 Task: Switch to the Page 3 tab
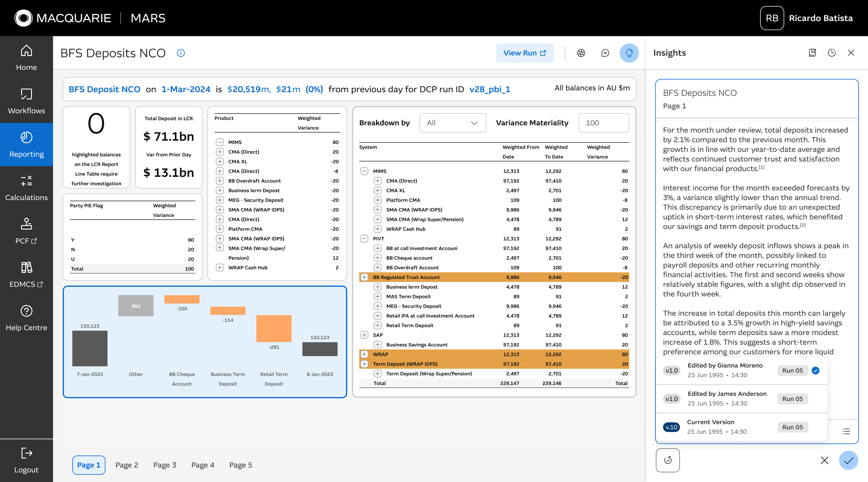[165, 465]
